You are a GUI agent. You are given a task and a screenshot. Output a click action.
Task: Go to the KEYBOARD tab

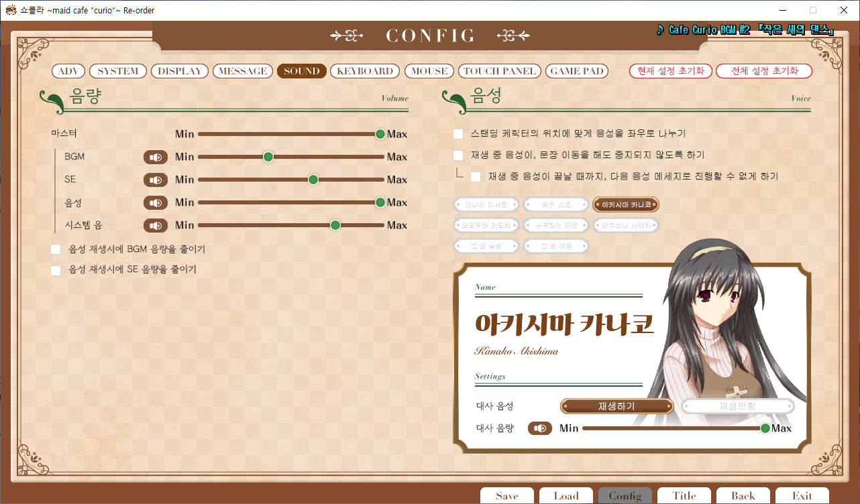(x=365, y=71)
